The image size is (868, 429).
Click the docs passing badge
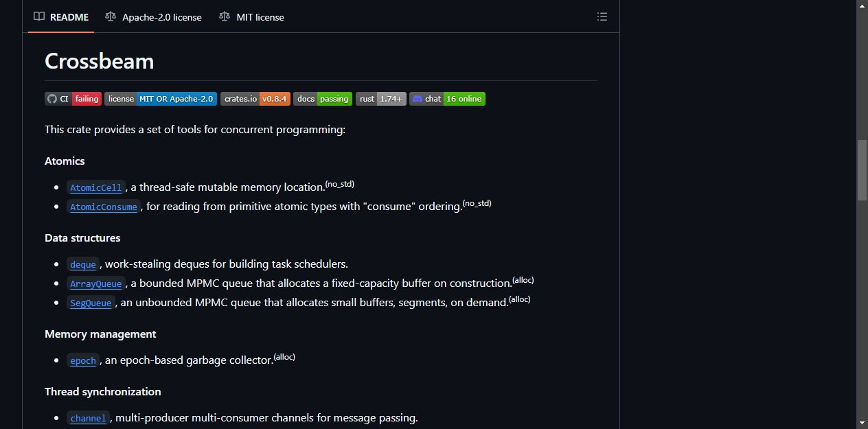(323, 99)
